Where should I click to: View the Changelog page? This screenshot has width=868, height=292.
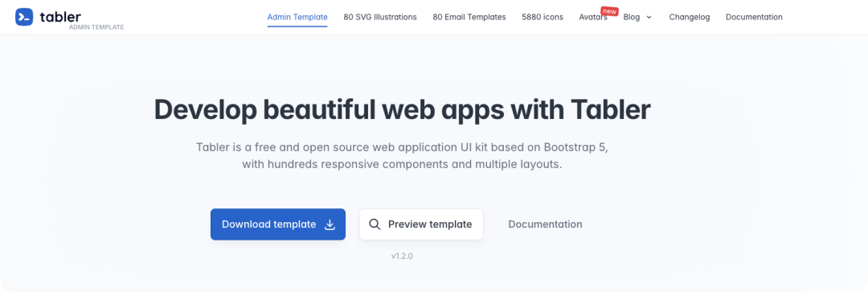pyautogui.click(x=690, y=17)
